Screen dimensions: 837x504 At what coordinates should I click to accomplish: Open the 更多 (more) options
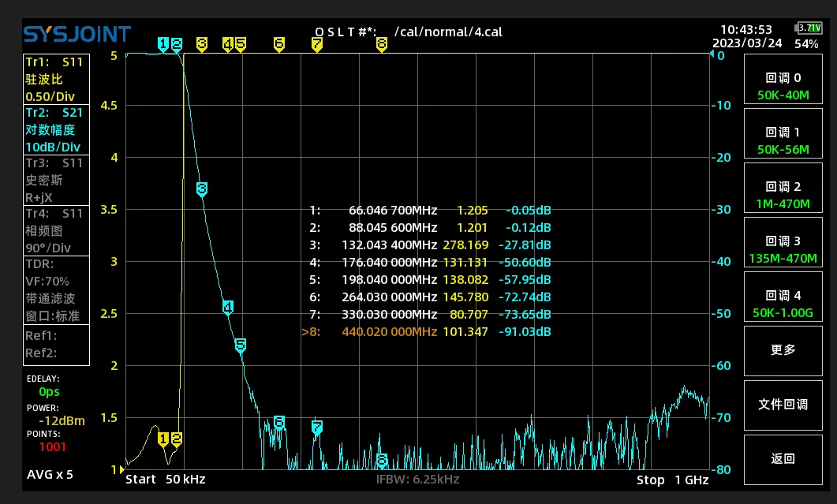point(782,350)
